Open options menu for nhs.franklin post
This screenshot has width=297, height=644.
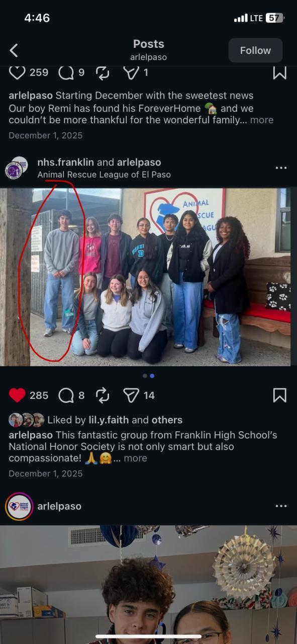coord(281,168)
